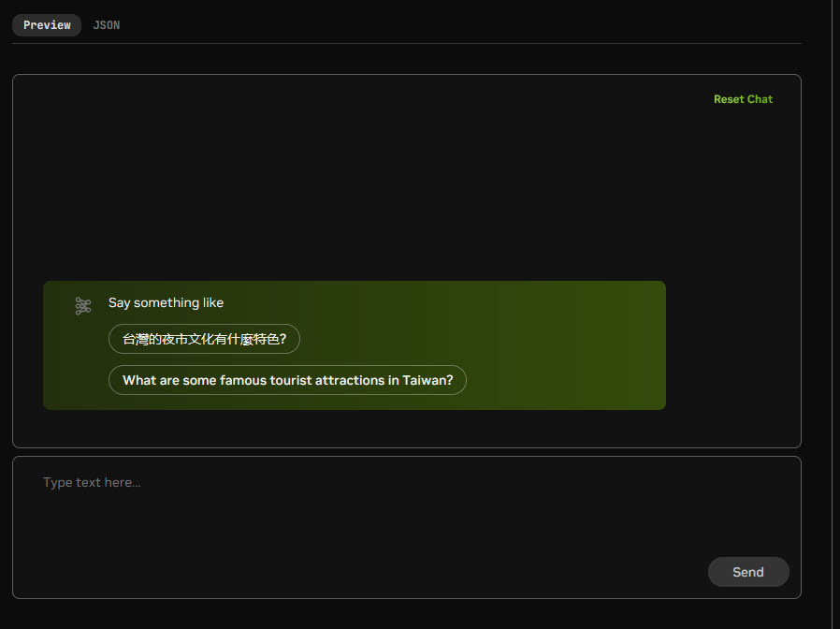Click the "Say something like" label
The width and height of the screenshot is (840, 629).
click(166, 302)
